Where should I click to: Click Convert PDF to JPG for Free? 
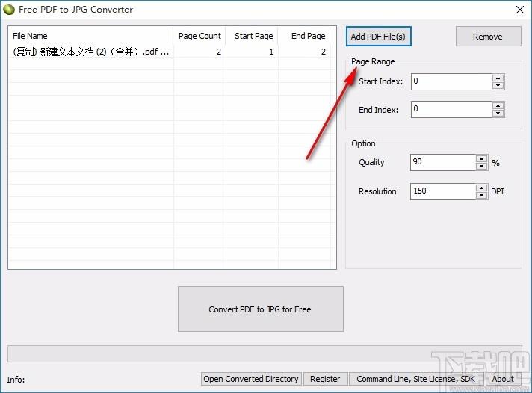(x=260, y=309)
